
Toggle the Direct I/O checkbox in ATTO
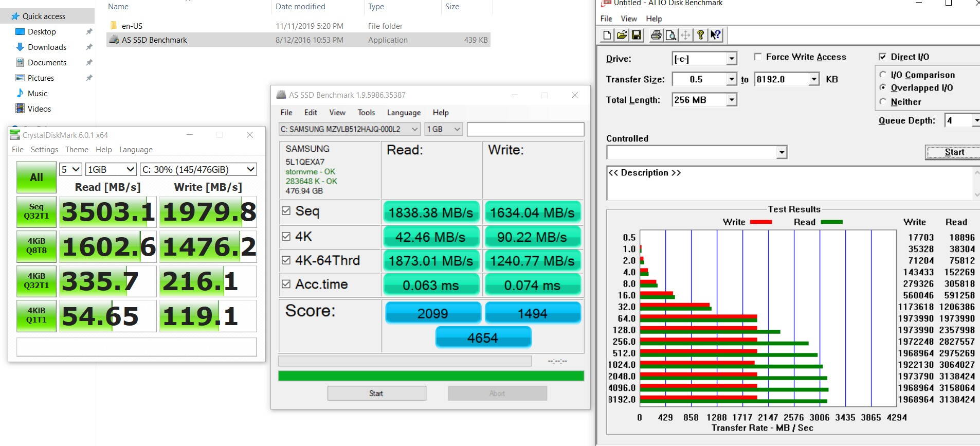883,57
